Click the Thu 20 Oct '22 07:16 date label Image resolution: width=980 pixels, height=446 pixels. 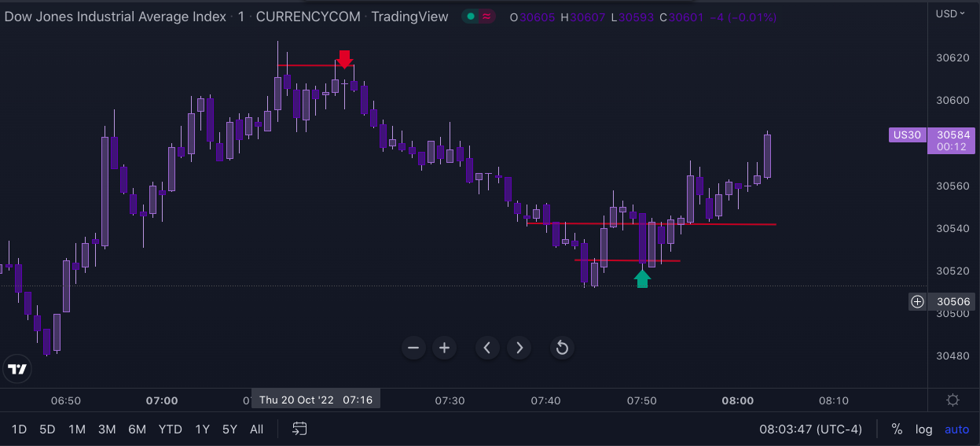[x=316, y=400]
